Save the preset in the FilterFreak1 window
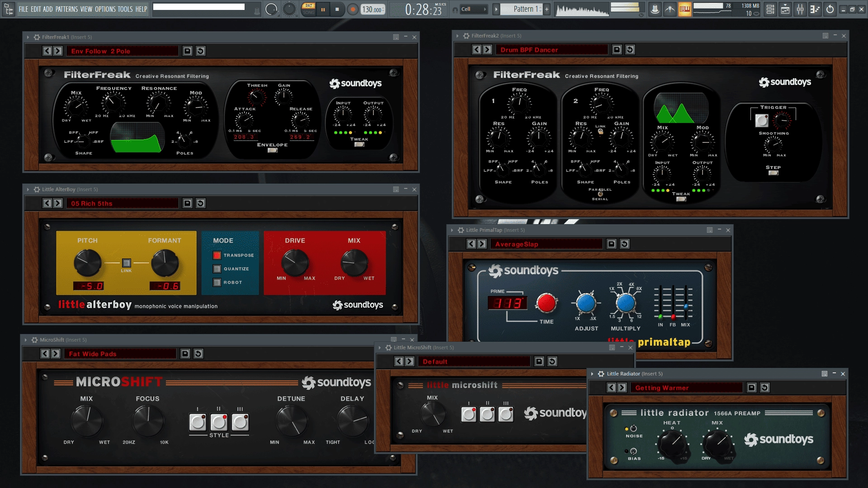 pos(187,51)
